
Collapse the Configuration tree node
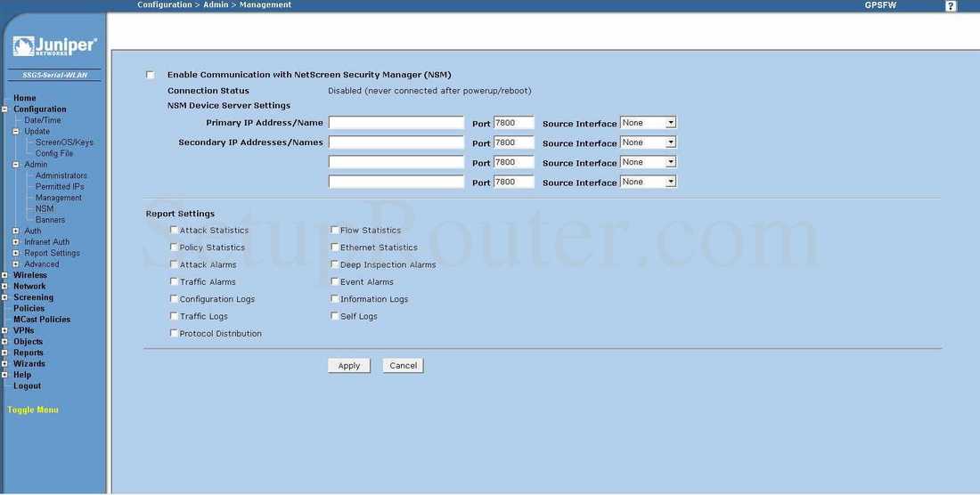tap(4, 110)
